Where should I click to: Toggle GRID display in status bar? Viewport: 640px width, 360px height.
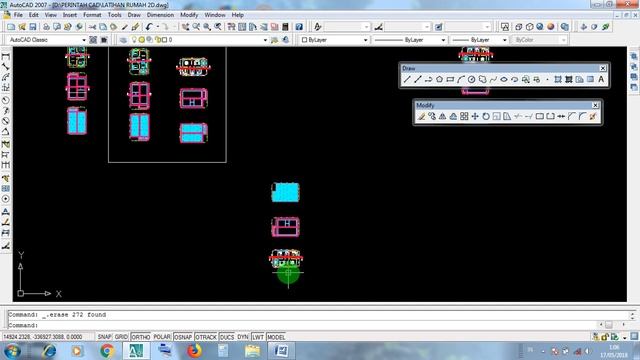click(x=121, y=337)
